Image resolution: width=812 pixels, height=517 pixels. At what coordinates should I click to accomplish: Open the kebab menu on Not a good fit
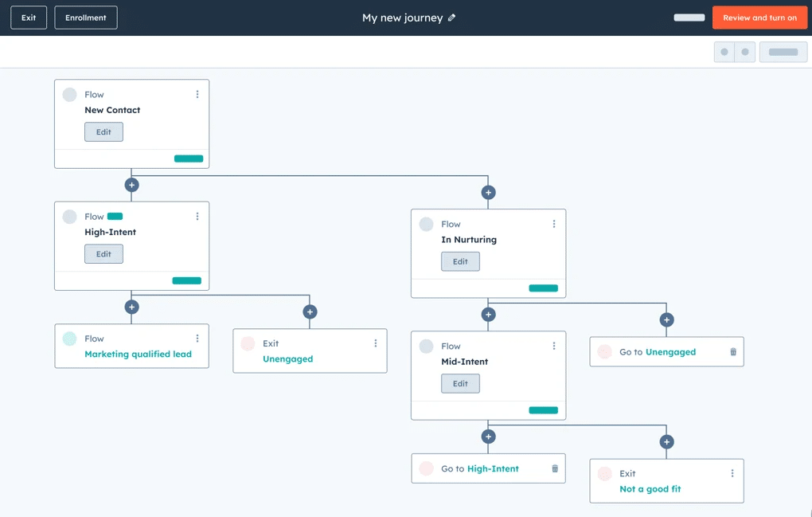coord(732,473)
